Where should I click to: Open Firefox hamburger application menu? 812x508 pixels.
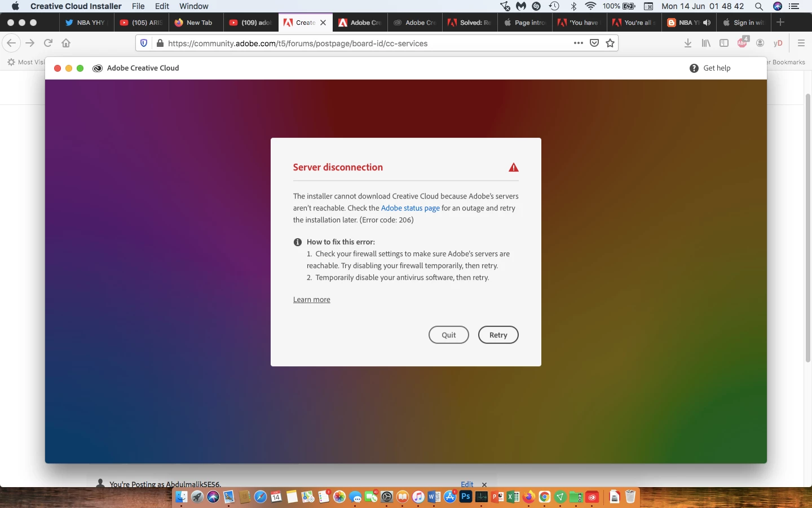point(801,43)
